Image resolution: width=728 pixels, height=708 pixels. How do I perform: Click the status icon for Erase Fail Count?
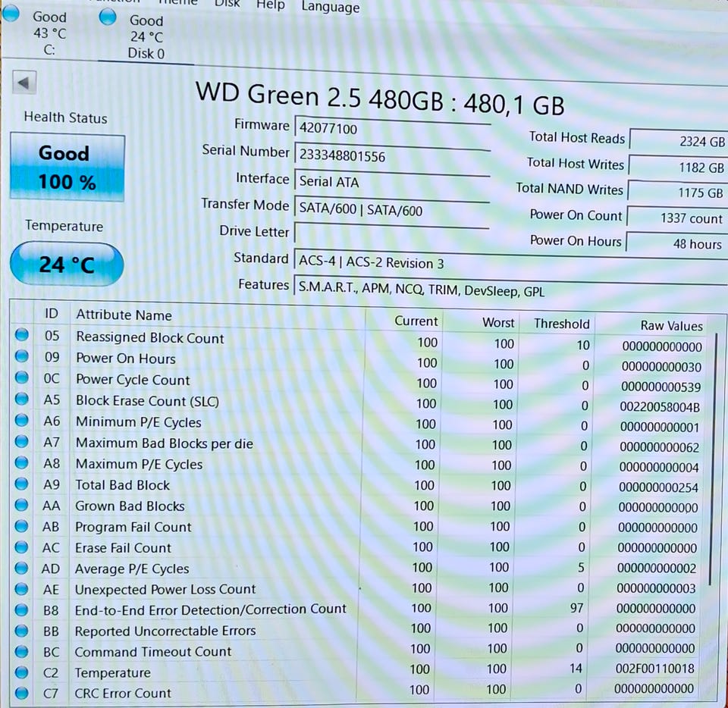[22, 547]
